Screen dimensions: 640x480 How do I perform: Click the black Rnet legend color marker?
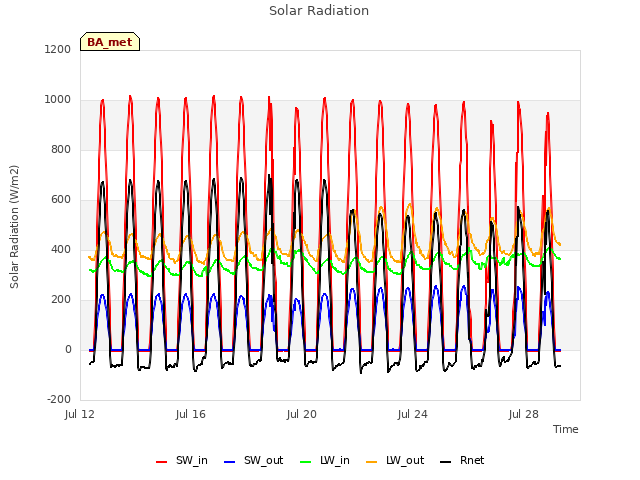click(x=446, y=462)
